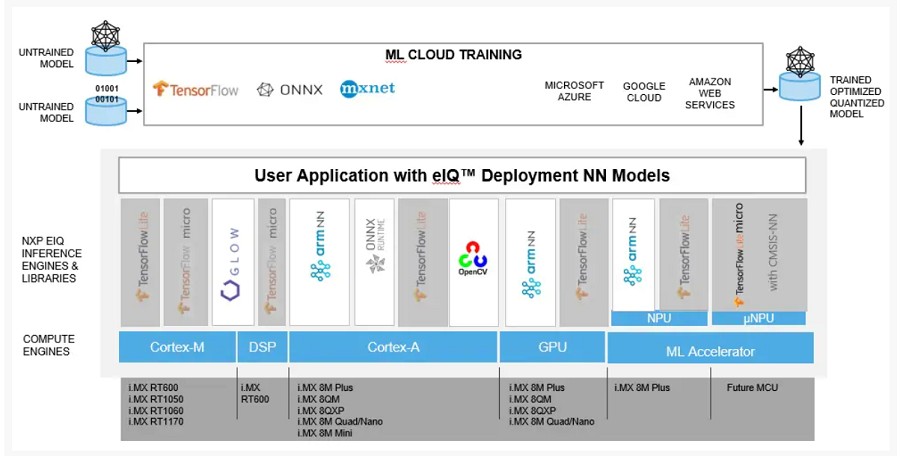Viewport: 900px width, 456px height.
Task: Click the database icon labeled 01001 00101
Action: pyautogui.click(x=106, y=106)
